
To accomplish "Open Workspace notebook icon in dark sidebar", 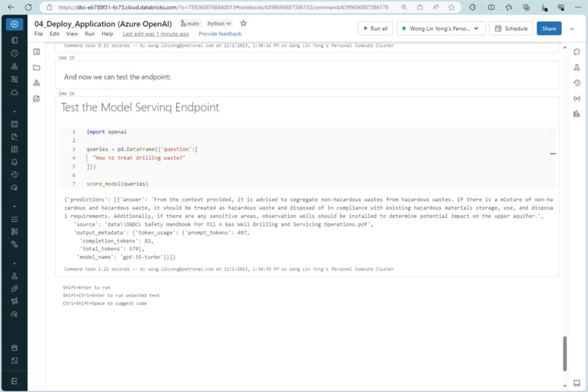I will click(15, 40).
